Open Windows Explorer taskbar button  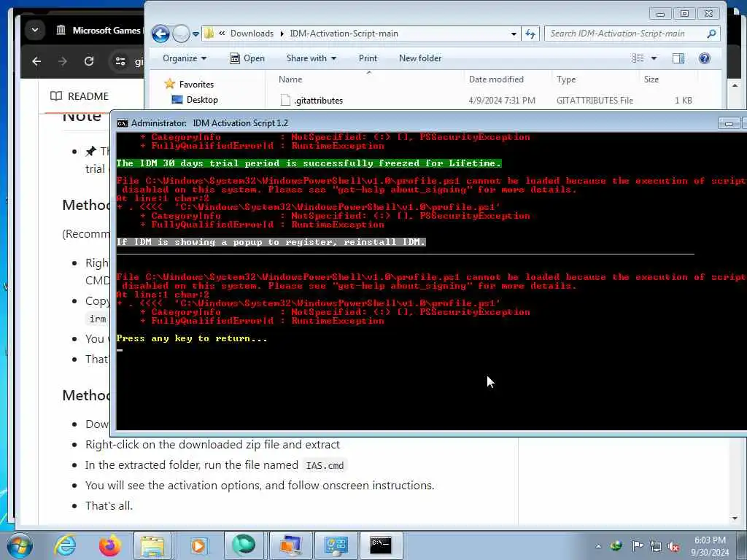point(152,545)
